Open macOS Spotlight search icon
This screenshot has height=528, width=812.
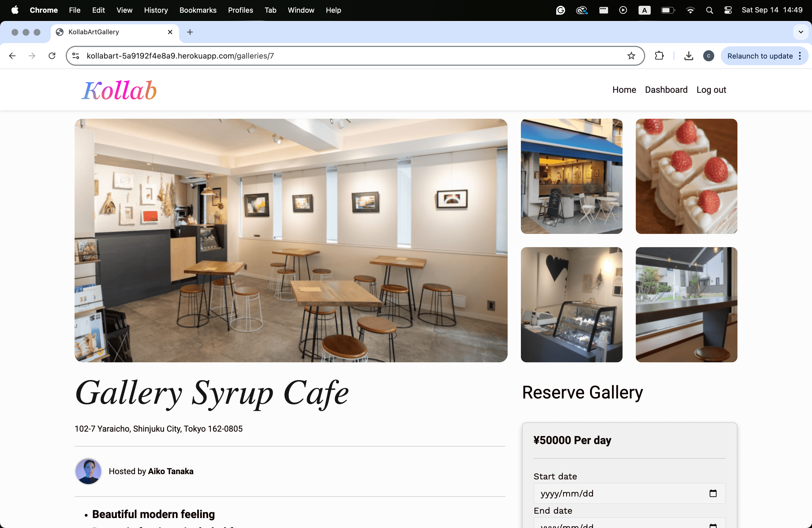(x=709, y=10)
